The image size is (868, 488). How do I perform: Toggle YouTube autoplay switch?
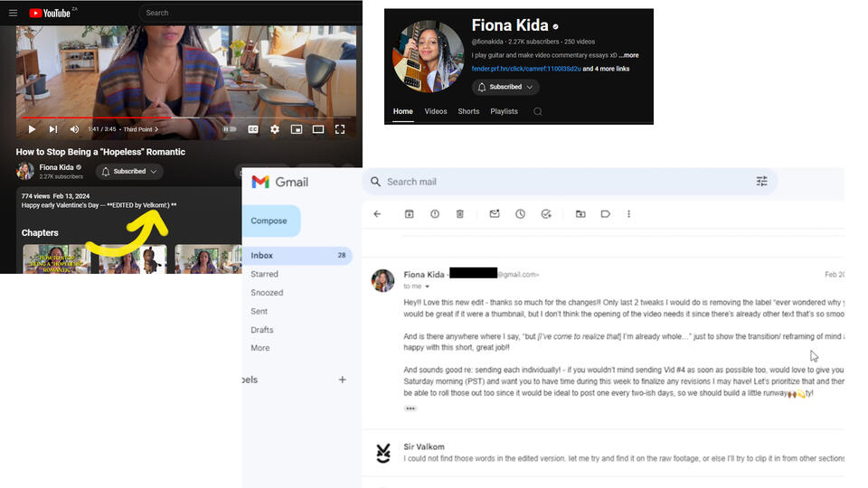[230, 129]
